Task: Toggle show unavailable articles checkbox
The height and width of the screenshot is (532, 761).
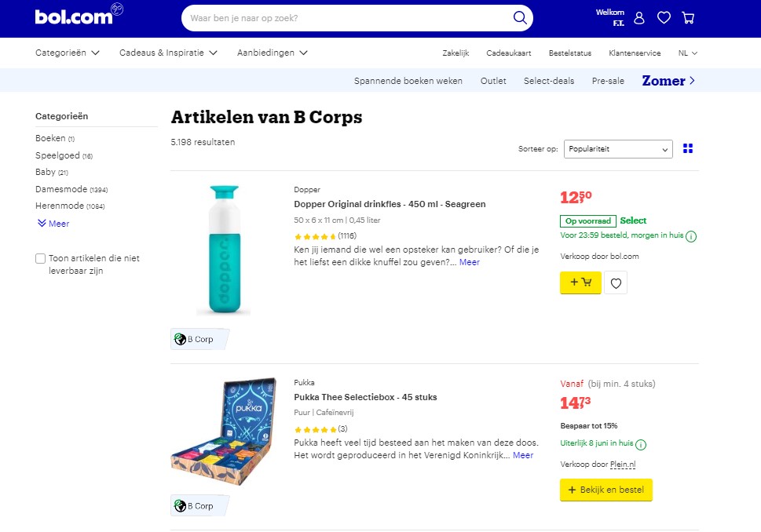Action: click(41, 258)
